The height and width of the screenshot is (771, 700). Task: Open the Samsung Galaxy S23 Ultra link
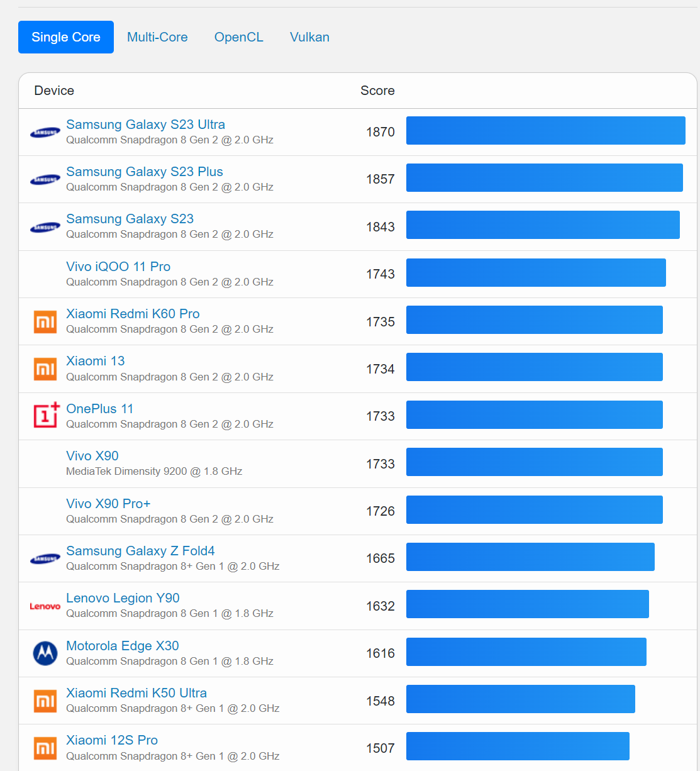(145, 125)
